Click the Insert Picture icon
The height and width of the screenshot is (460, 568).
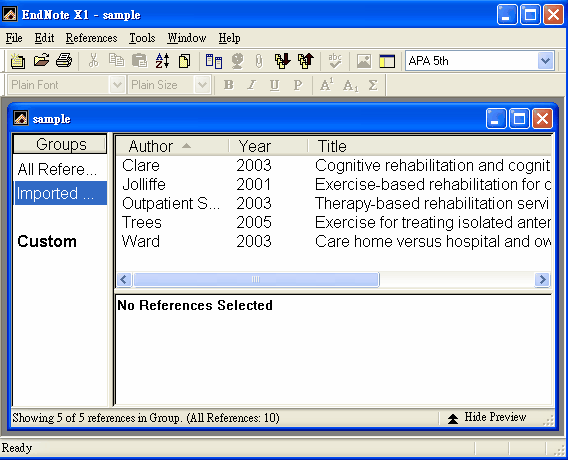coord(364,61)
